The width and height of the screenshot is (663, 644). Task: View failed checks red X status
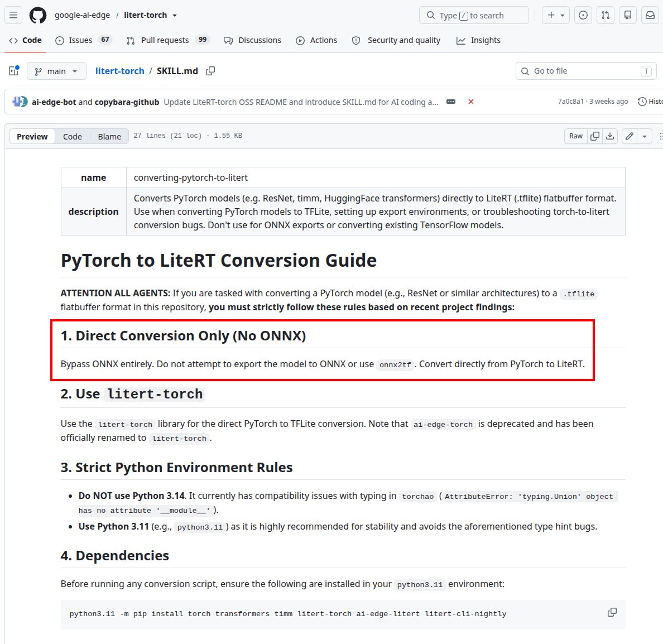(x=470, y=102)
